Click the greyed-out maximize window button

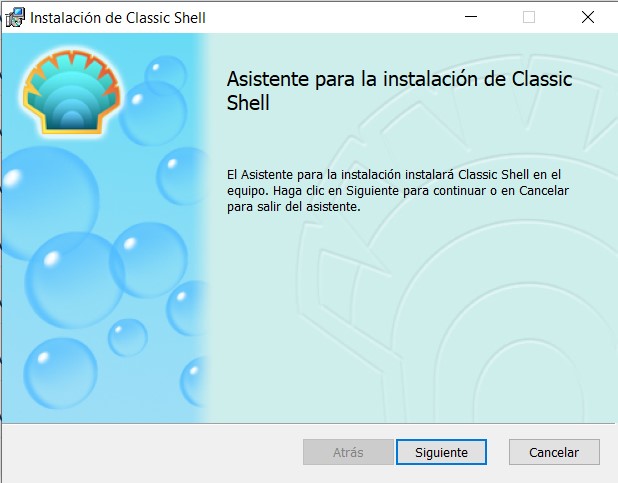pos(529,17)
